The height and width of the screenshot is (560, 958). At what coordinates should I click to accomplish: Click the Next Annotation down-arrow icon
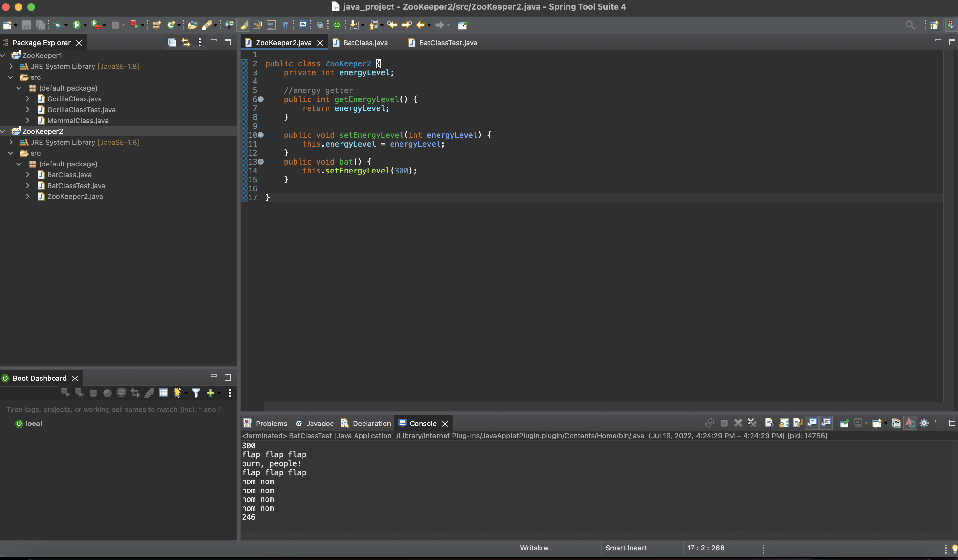[354, 25]
